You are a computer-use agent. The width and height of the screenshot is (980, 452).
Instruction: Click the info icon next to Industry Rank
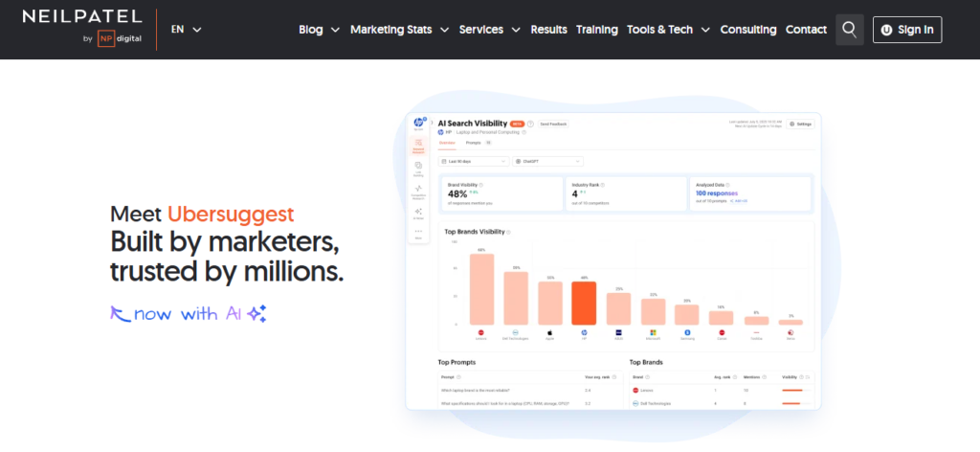[x=602, y=185]
